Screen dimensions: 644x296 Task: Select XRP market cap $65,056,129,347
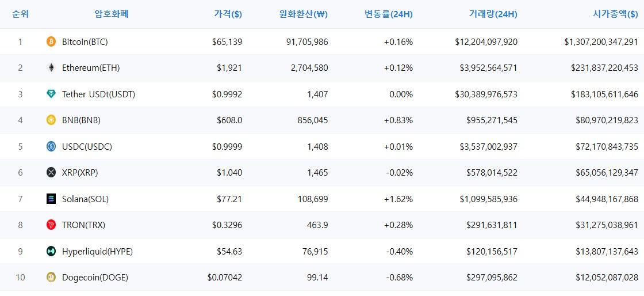607,173
